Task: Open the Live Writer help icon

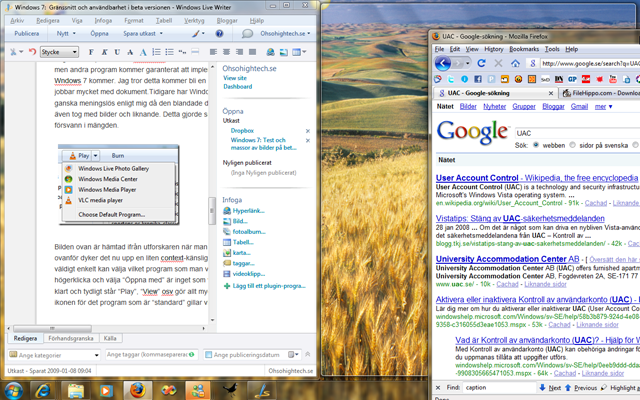Action: pyautogui.click(x=220, y=33)
